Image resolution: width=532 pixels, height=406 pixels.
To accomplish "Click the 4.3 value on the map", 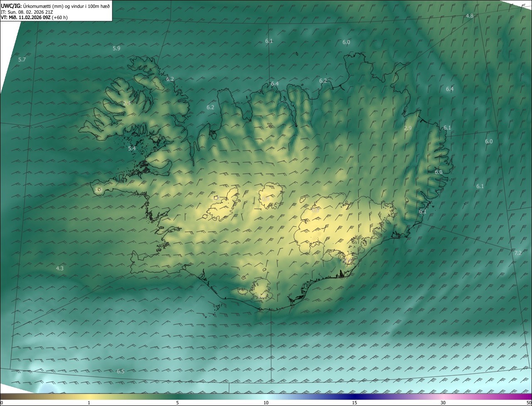I will tap(60, 268).
